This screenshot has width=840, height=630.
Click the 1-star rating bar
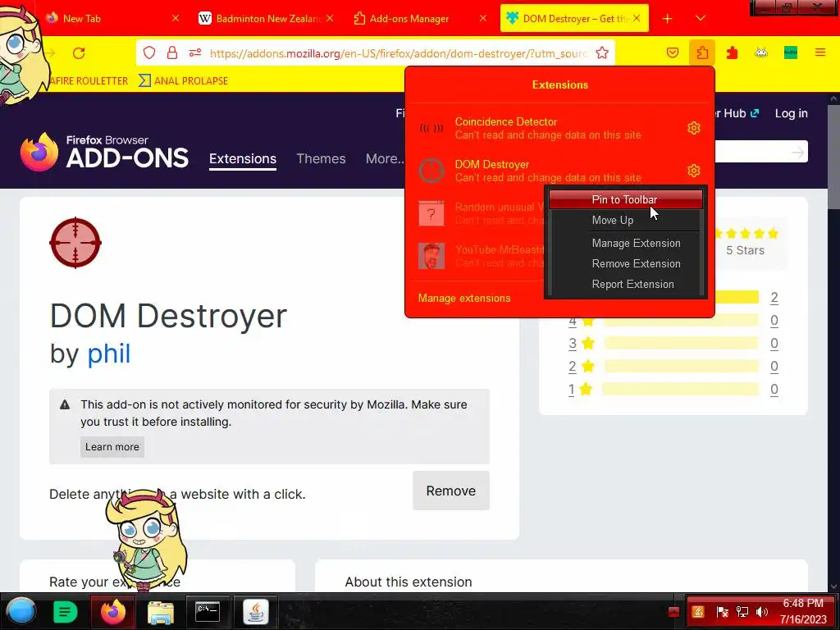coord(682,389)
